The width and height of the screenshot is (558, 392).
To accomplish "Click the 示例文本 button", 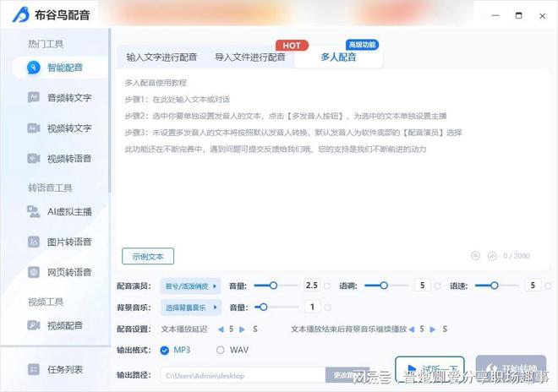I will pos(148,256).
